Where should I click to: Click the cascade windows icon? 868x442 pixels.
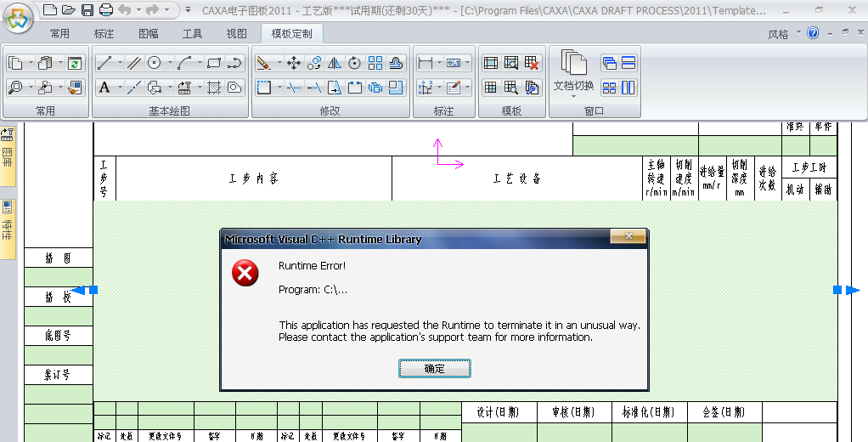(x=609, y=63)
